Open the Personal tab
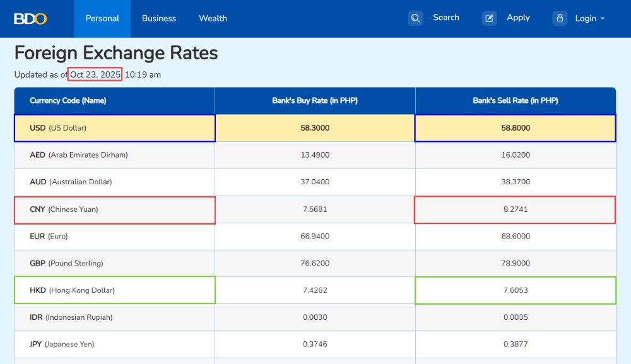Screen dimensions: 631x364 coord(102,18)
